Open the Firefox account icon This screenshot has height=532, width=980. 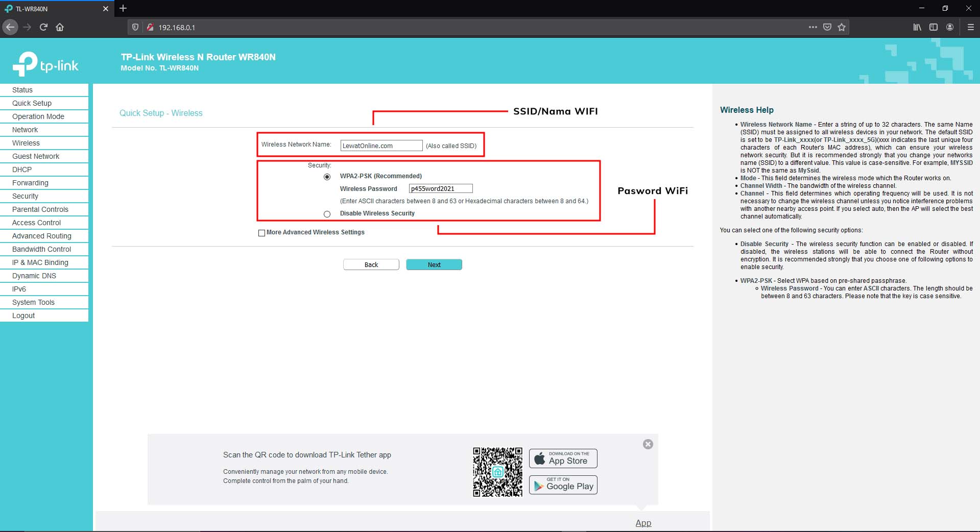(950, 27)
